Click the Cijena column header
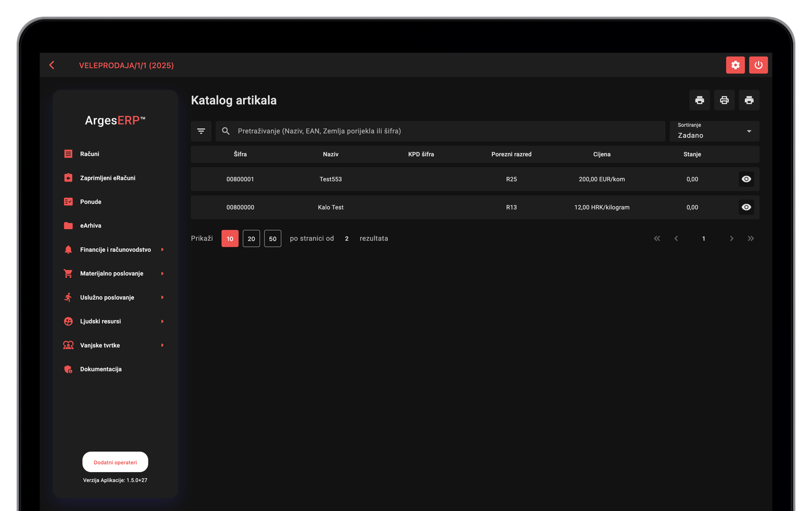 tap(602, 154)
